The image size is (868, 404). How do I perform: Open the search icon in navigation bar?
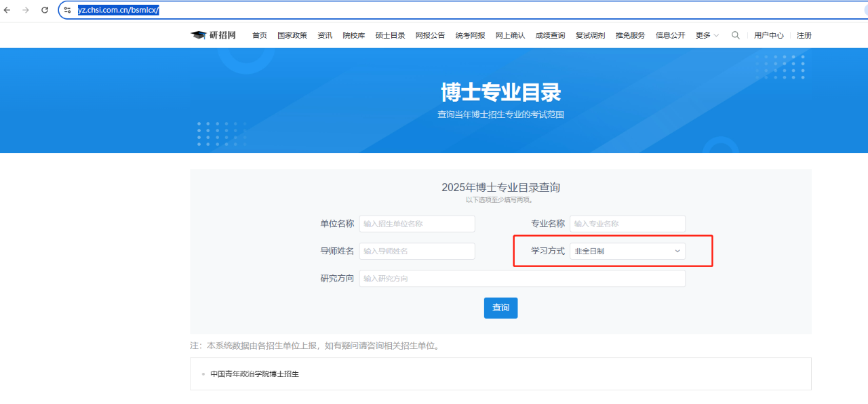(736, 35)
